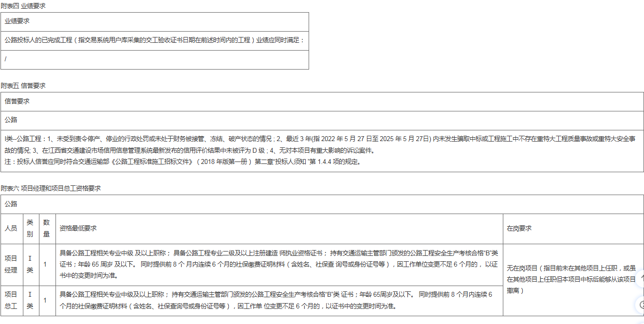Click the 'I类' cell in 项目总工 row
Viewport: 644px width, 324px height.
click(x=31, y=301)
